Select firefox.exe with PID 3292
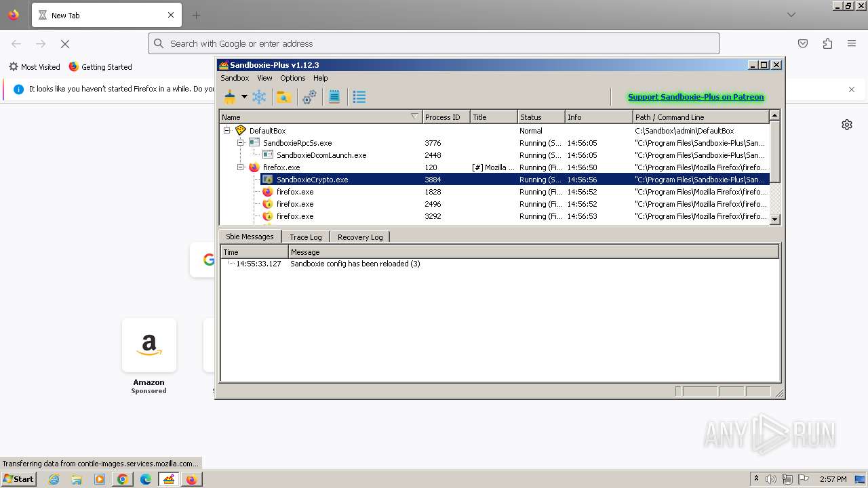Viewport: 868px width, 488px height. pos(495,216)
